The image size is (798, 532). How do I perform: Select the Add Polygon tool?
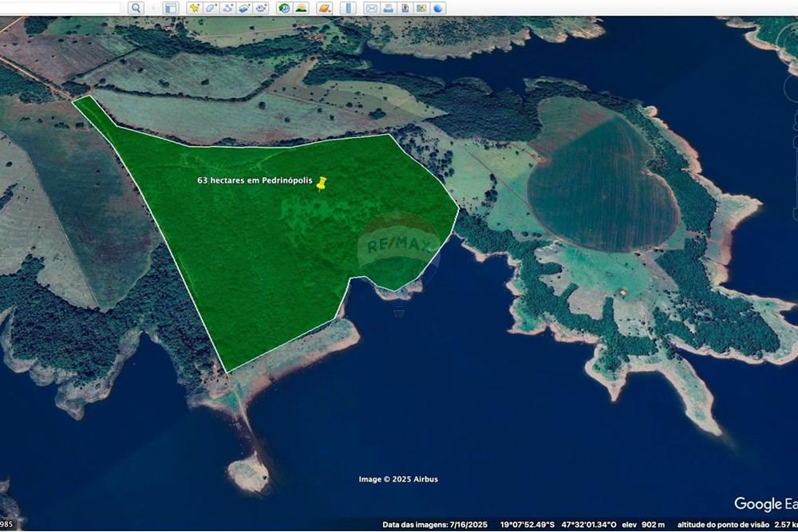pos(211,8)
